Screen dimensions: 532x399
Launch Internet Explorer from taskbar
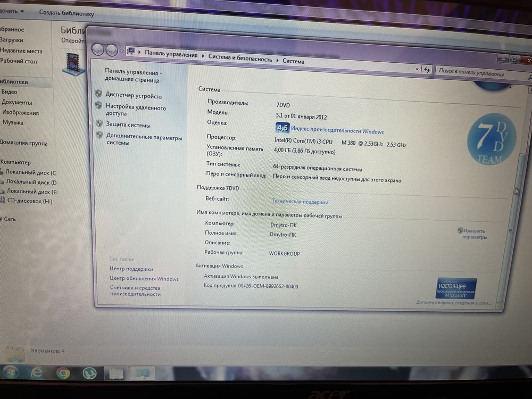pyautogui.click(x=37, y=372)
